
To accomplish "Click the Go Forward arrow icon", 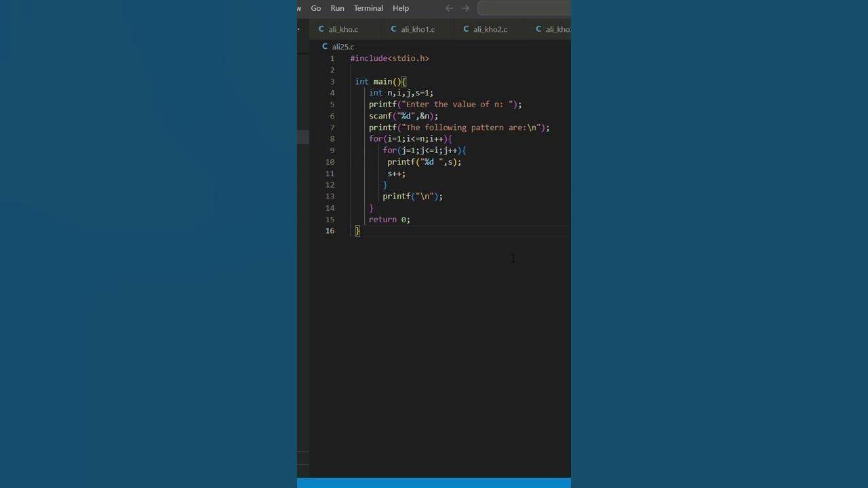I will [x=465, y=8].
